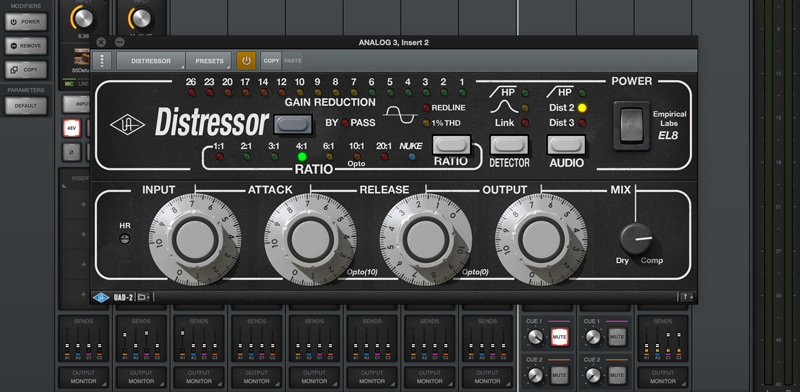This screenshot has width=800, height=392.
Task: Toggle the highlighted CUE 1 MUTE button
Action: coord(559,337)
